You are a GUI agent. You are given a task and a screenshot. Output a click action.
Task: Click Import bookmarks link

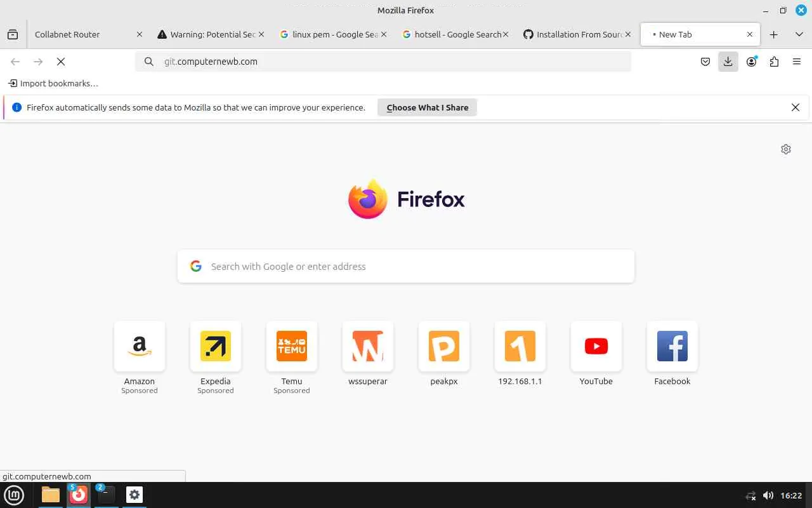(x=53, y=83)
